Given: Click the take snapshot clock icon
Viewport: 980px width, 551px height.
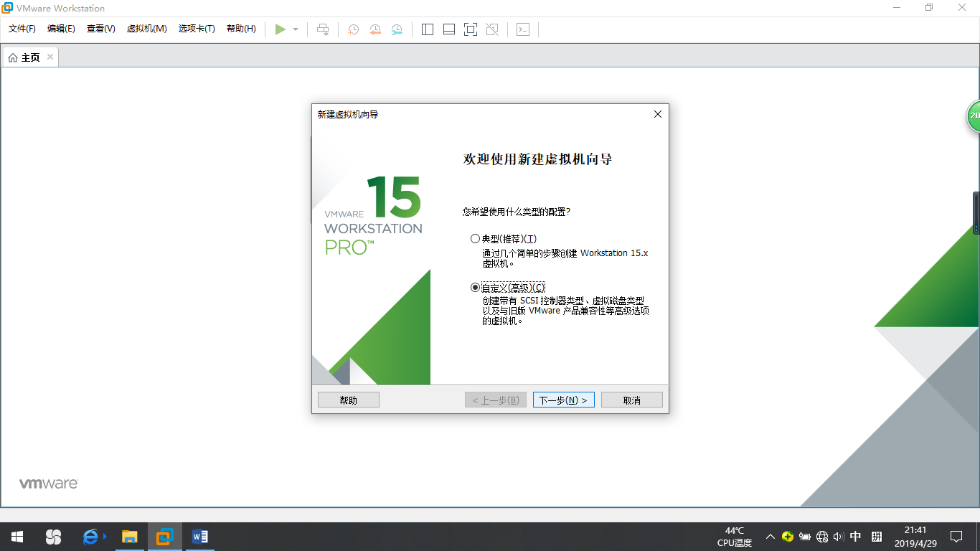Looking at the screenshot, I should (354, 29).
